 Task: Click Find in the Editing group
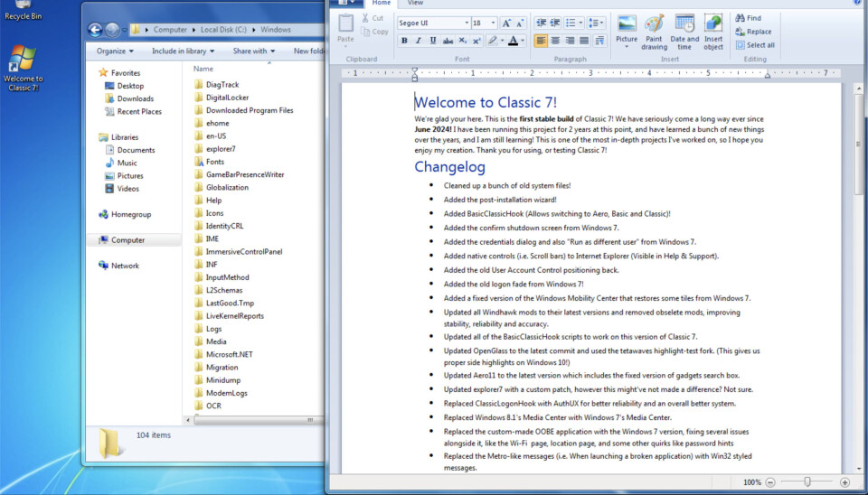point(748,18)
